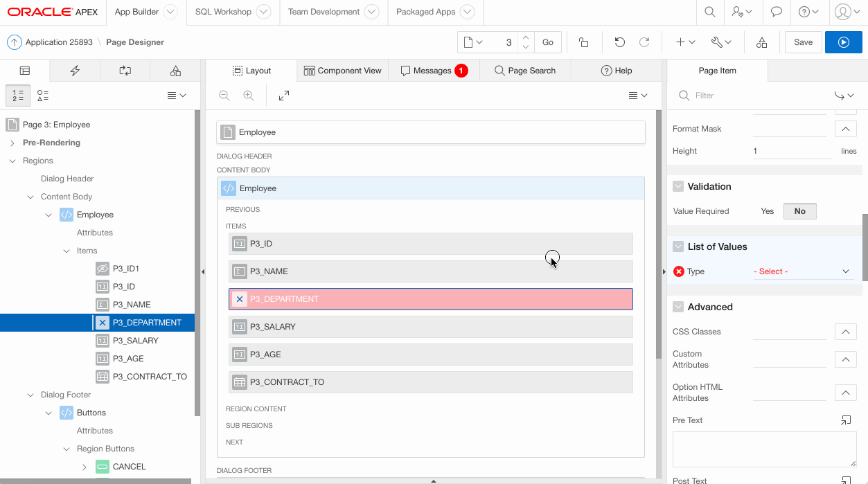Open the Shared Components icon
The image size is (868, 484).
pyautogui.click(x=761, y=42)
